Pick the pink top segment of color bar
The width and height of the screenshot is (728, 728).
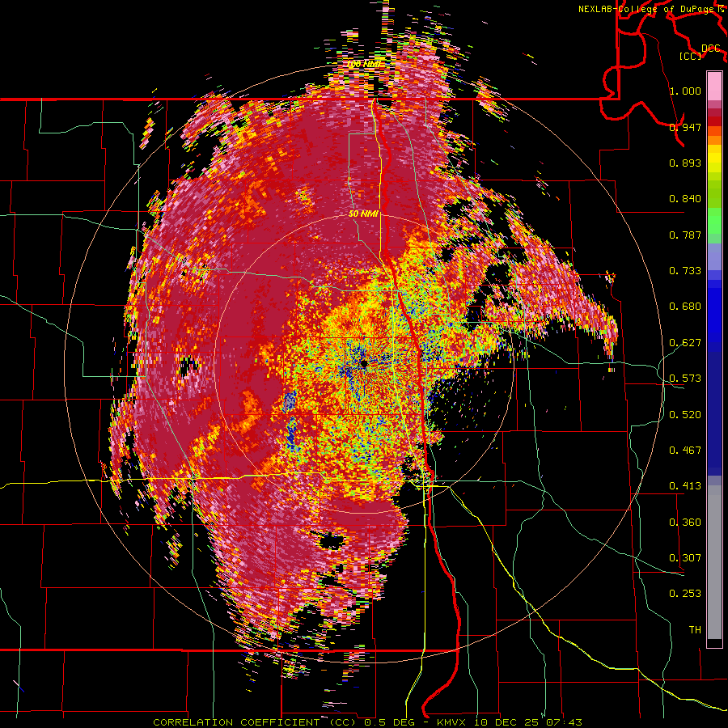tap(714, 86)
